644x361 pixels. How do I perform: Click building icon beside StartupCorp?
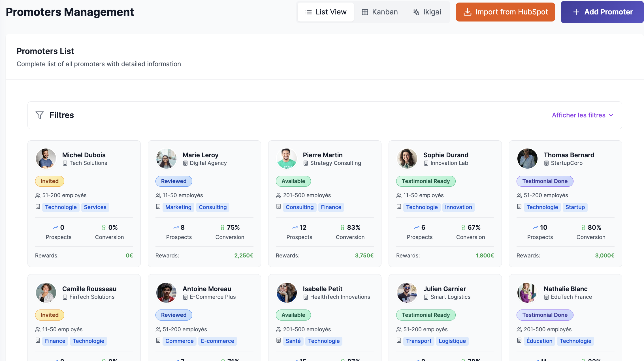[x=546, y=163]
